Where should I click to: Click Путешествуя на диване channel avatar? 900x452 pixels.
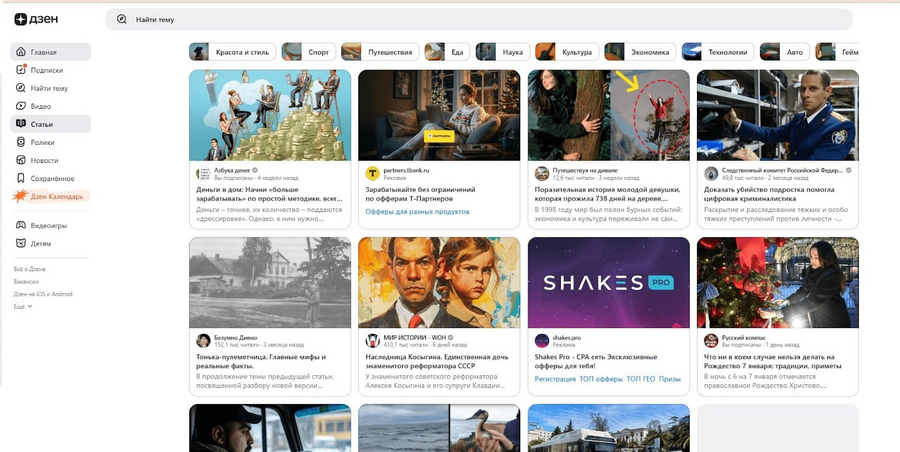[x=542, y=173]
